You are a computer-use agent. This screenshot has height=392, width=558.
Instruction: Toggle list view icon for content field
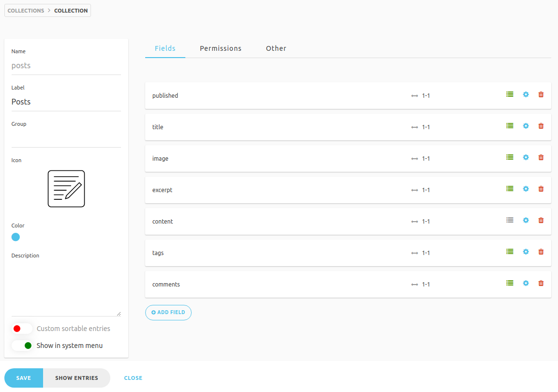point(510,220)
